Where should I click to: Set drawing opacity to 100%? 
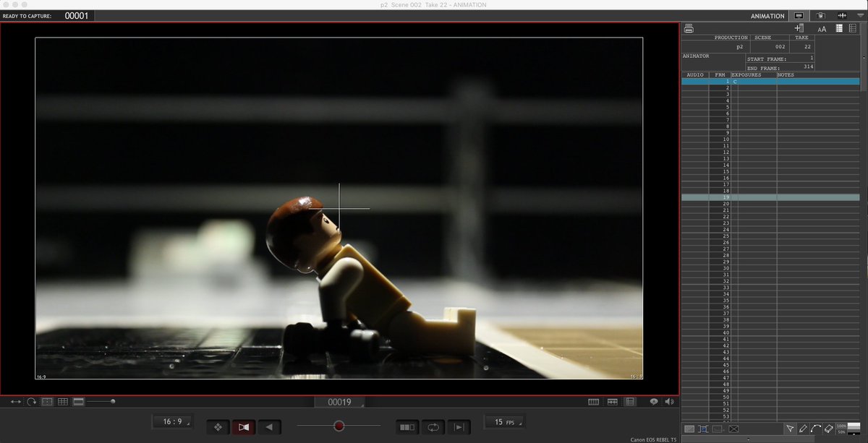[841, 426]
